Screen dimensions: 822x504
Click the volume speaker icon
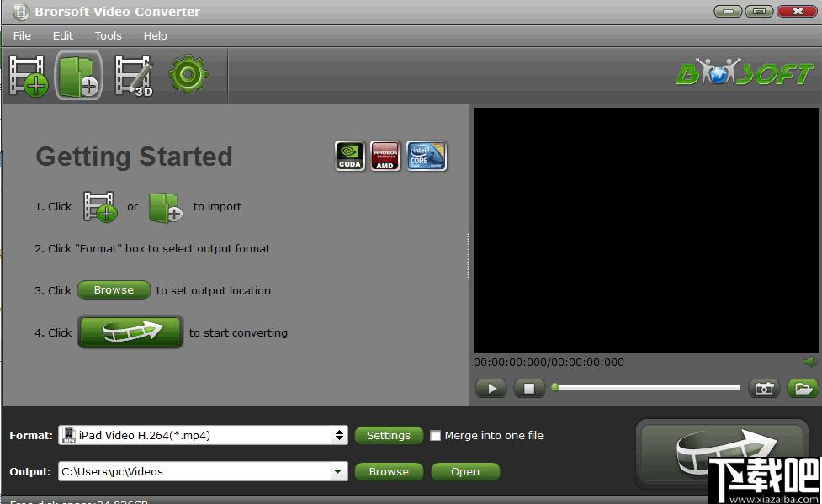(810, 362)
